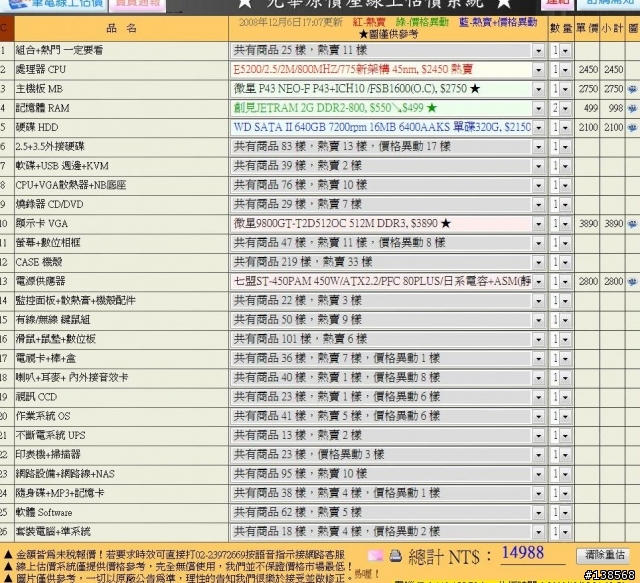Open the 組合+熱門 一定要看 product dropdown
The width and height of the screenshot is (640, 583).
pos(387,50)
